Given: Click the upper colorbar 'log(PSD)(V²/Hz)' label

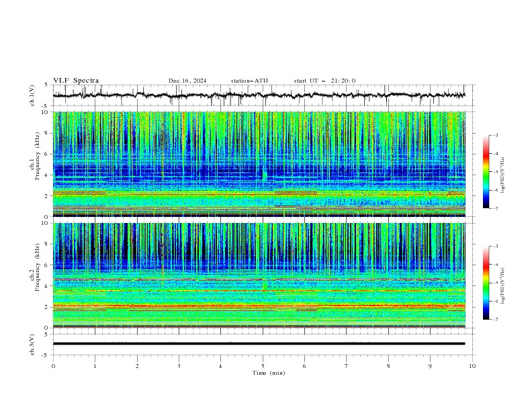Looking at the screenshot, I should (x=503, y=175).
